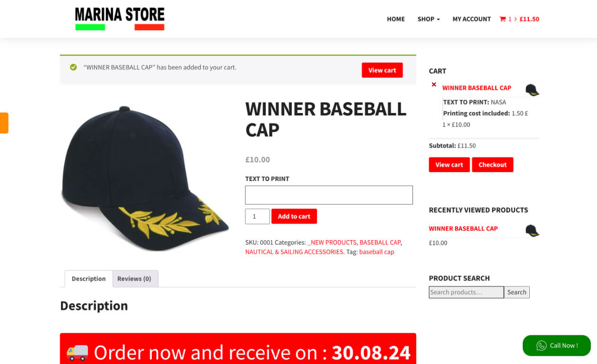This screenshot has width=597, height=364.
Task: Proceed to Checkout from sidebar
Action: (492, 165)
